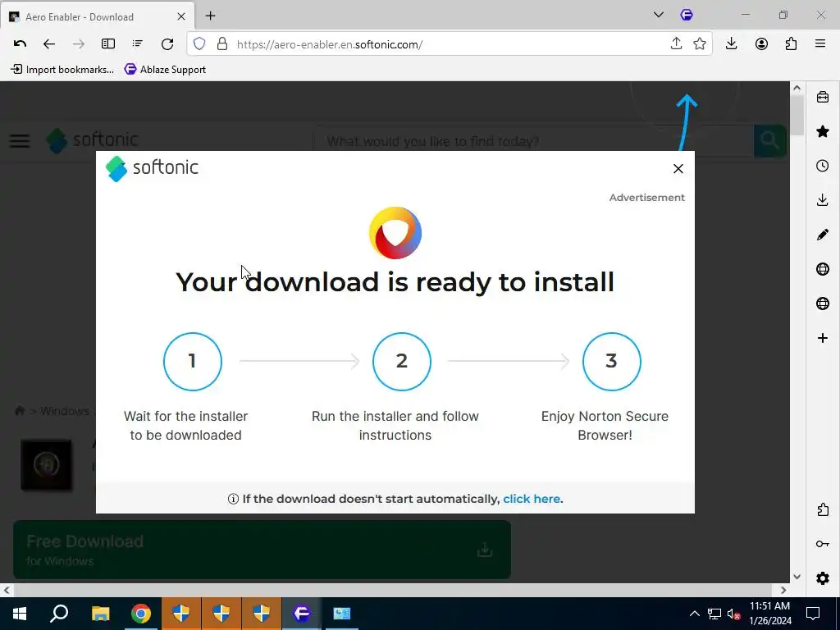This screenshot has width=840, height=630.
Task: Click the step 1 circle in popup
Action: pyautogui.click(x=192, y=362)
